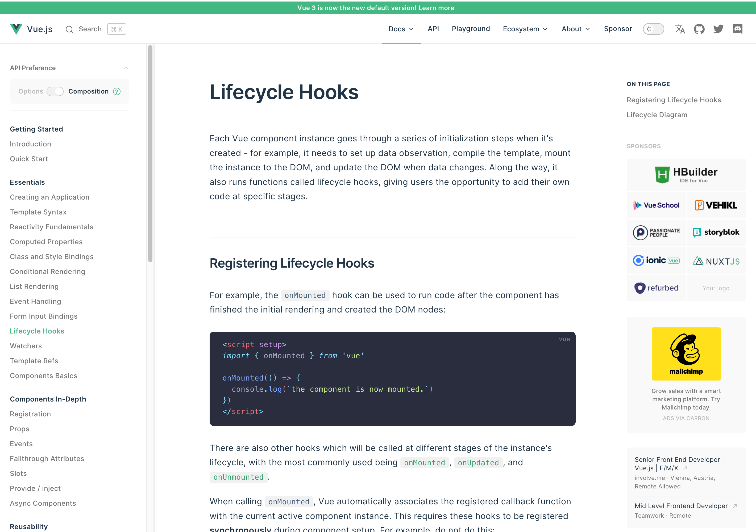756x532 pixels.
Task: Follow the Learn more banner link
Action: click(x=436, y=7)
